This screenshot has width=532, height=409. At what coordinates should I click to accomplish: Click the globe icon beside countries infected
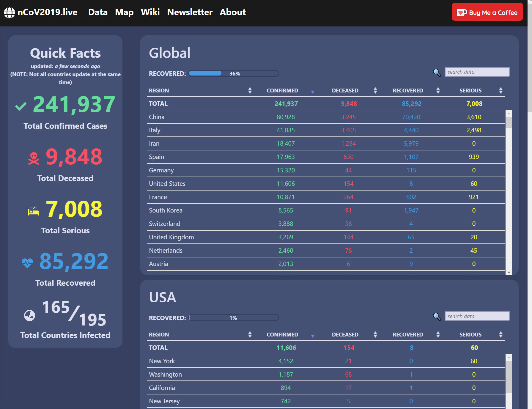29,315
